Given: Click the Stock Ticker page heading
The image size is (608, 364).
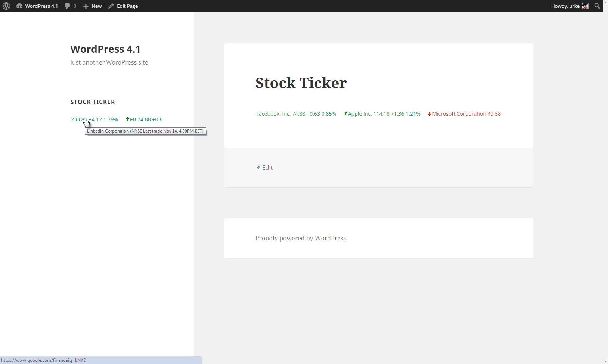Looking at the screenshot, I should pyautogui.click(x=301, y=83).
